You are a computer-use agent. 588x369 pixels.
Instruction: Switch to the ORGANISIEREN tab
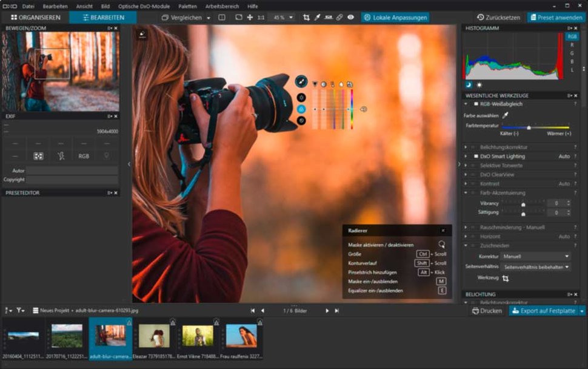click(35, 18)
